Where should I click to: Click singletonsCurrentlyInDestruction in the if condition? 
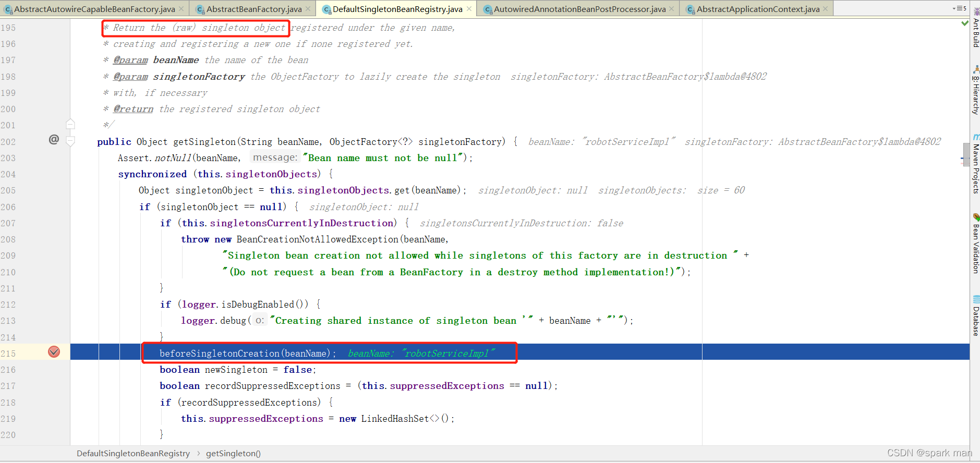tap(301, 223)
